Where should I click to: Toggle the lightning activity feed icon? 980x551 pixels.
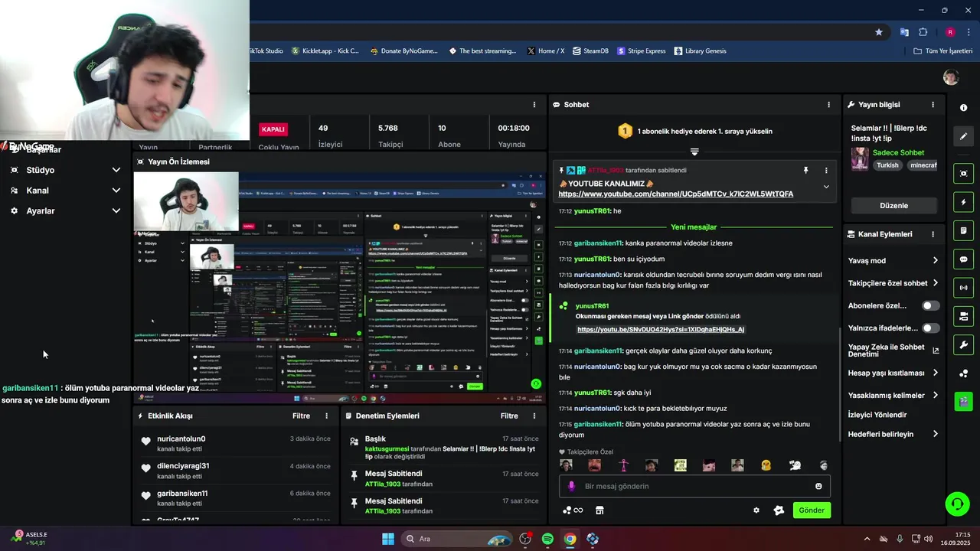pos(964,203)
